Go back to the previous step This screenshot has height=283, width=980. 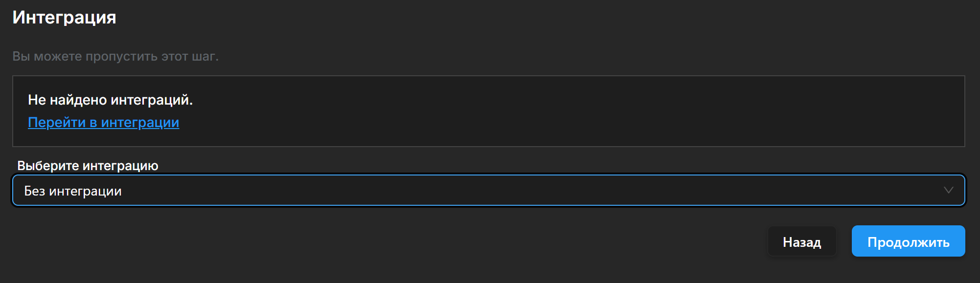tap(801, 241)
